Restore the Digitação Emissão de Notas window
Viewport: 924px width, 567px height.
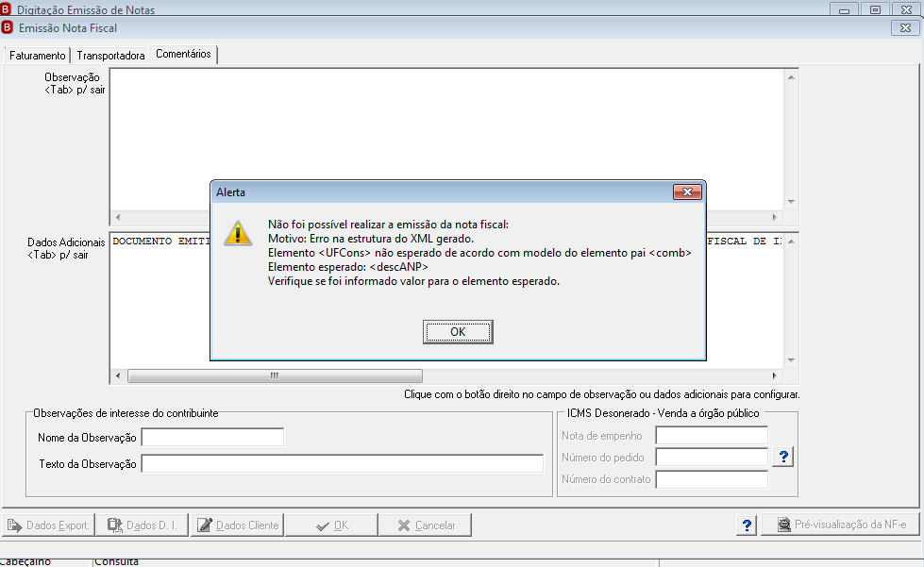coord(875,9)
